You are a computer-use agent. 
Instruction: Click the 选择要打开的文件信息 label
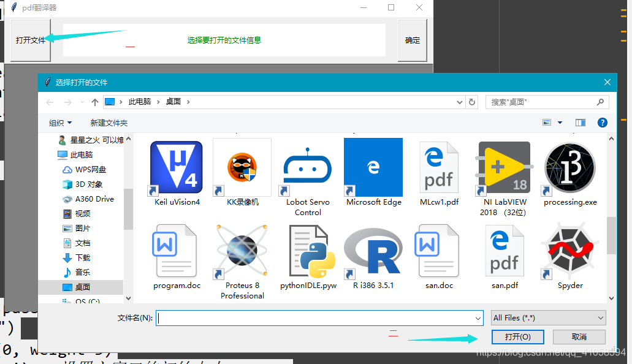[x=224, y=40]
